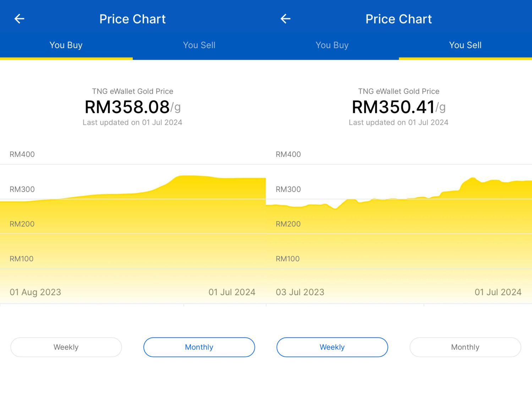Select Weekly view on the left chart
532x418 pixels.
(66, 347)
